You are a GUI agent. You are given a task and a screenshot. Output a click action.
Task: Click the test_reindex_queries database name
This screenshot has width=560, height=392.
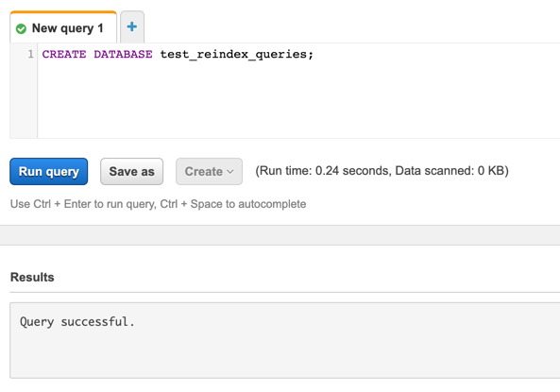(x=233, y=55)
